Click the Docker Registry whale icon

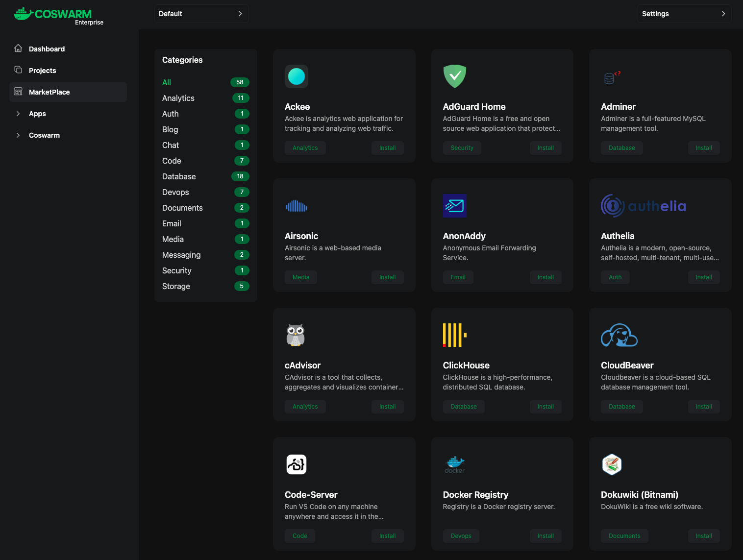455,464
